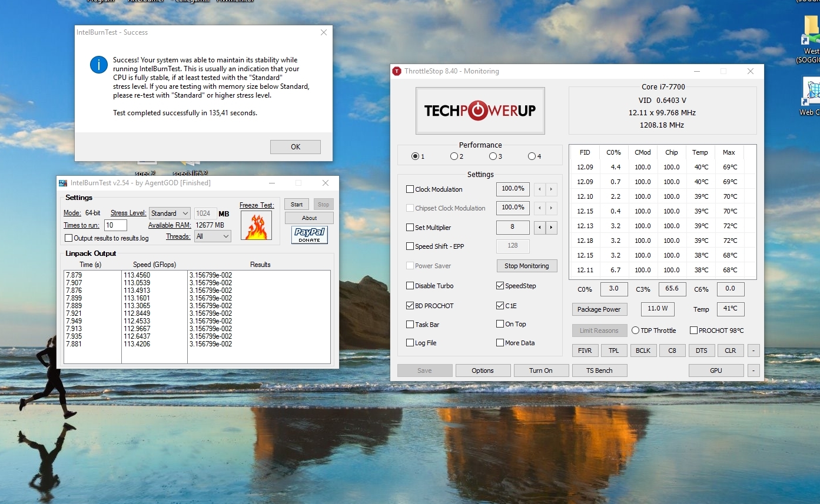Screen dimensions: 820x504
Task: Click the Times to run field
Action: click(x=116, y=225)
